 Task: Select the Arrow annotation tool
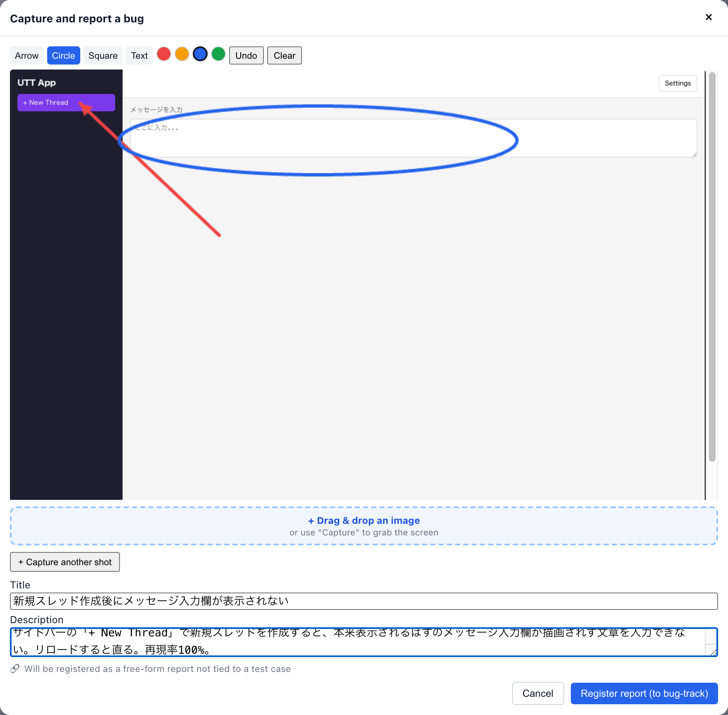tap(26, 55)
